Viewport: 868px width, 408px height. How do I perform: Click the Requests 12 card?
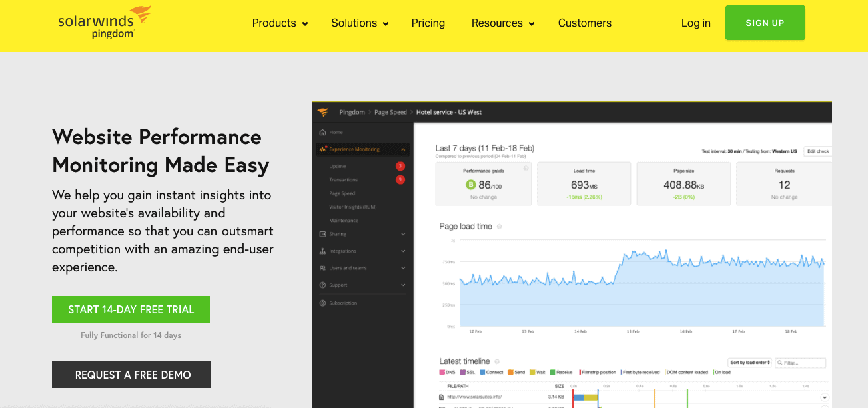pos(784,183)
